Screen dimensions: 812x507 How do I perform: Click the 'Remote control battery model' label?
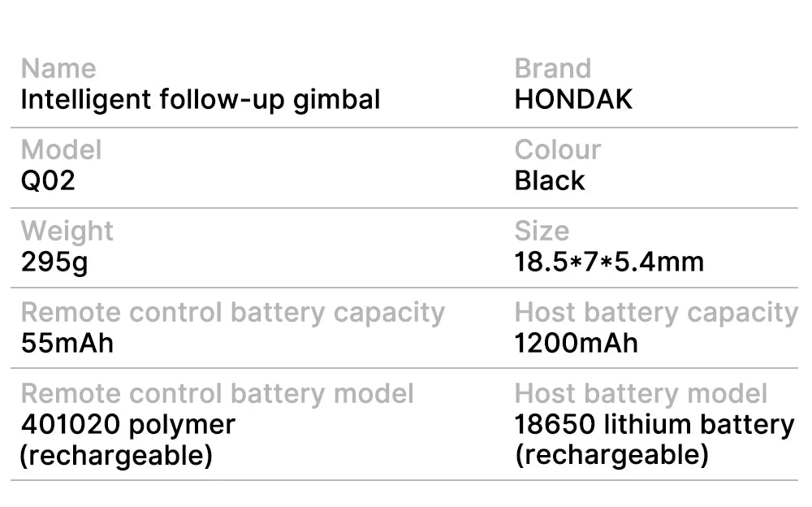point(217,393)
